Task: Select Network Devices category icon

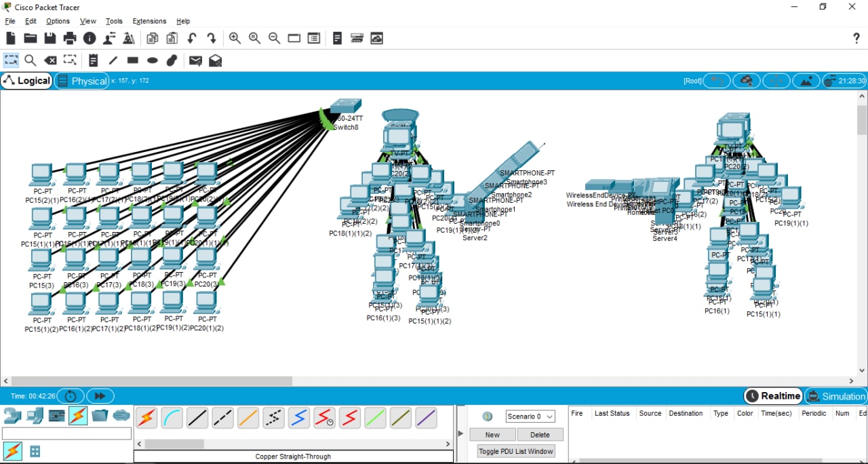Action: tap(12, 415)
